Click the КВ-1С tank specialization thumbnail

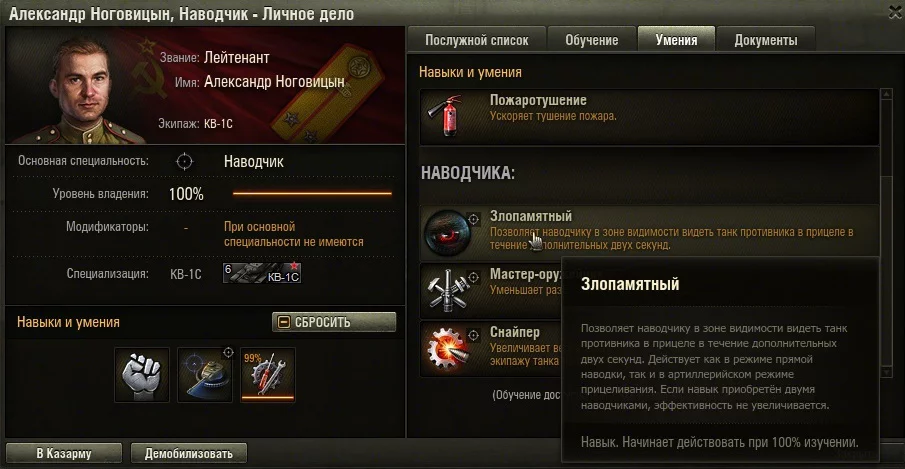coord(262,273)
